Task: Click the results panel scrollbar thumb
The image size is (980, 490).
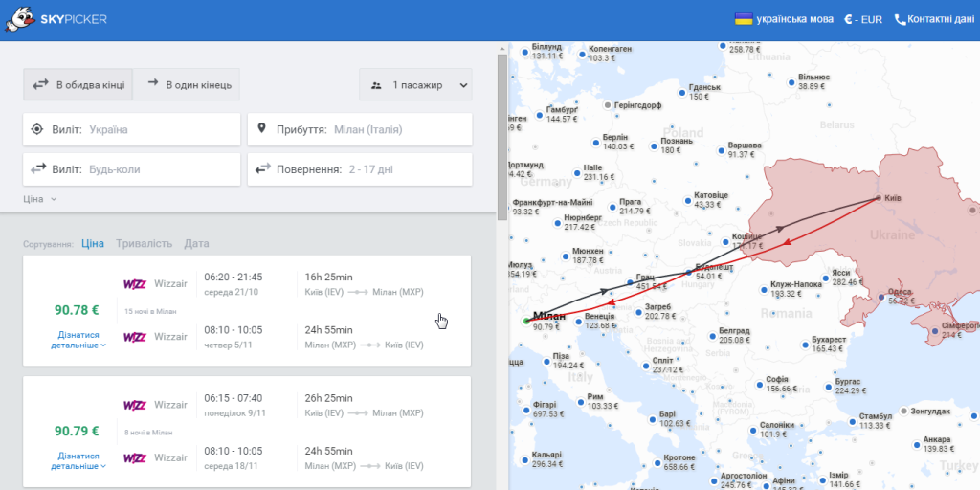Action: [x=502, y=138]
